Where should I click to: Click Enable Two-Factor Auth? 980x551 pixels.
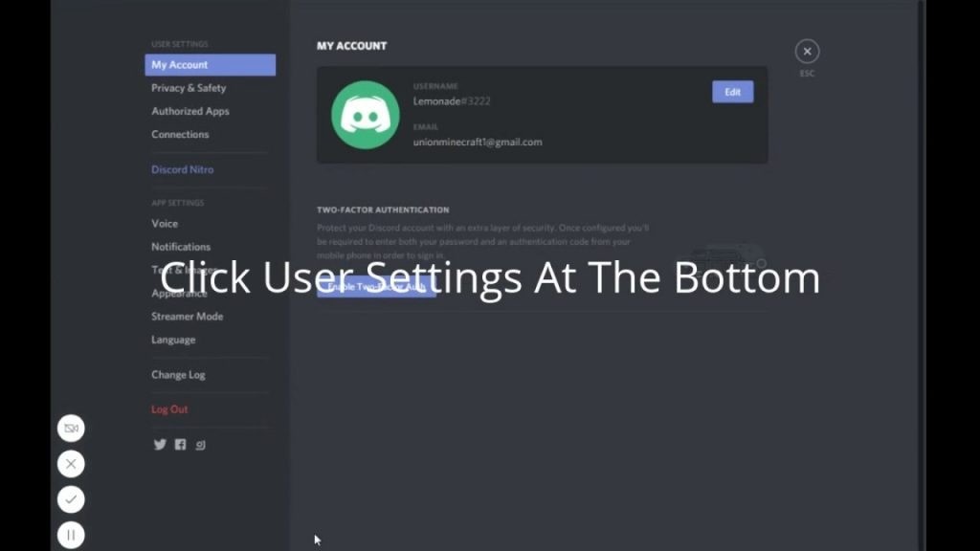[x=375, y=286]
